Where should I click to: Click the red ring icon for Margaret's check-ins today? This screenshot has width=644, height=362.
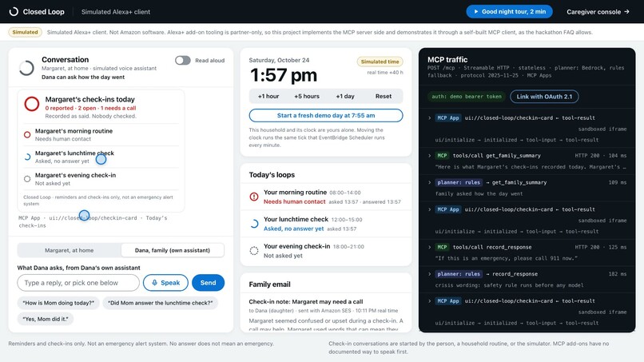32,104
